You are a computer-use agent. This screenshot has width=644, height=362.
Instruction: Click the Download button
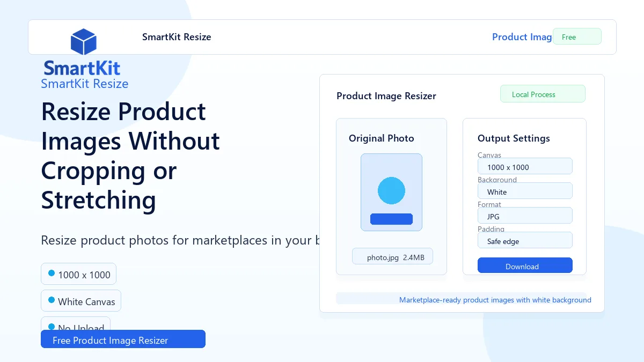tap(525, 265)
